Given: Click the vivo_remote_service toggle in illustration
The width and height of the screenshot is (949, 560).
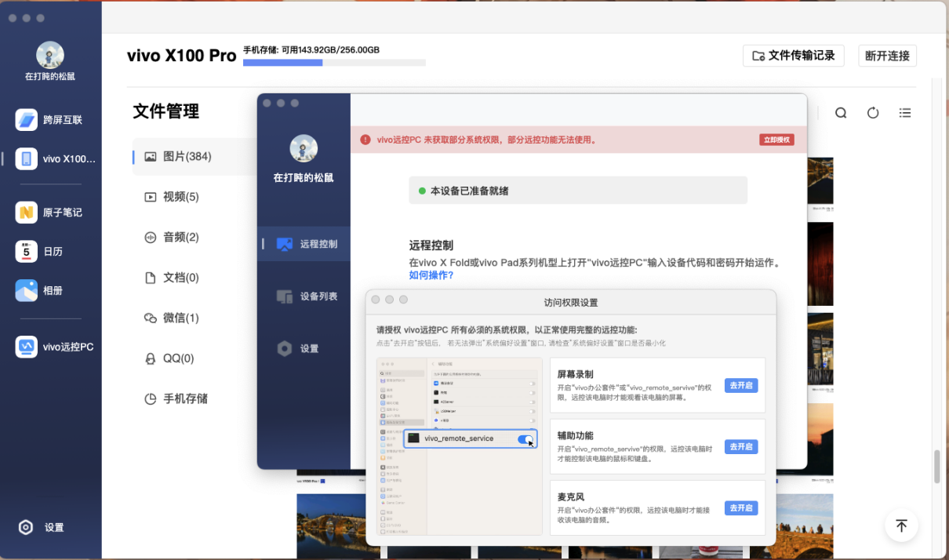Looking at the screenshot, I should (x=525, y=439).
